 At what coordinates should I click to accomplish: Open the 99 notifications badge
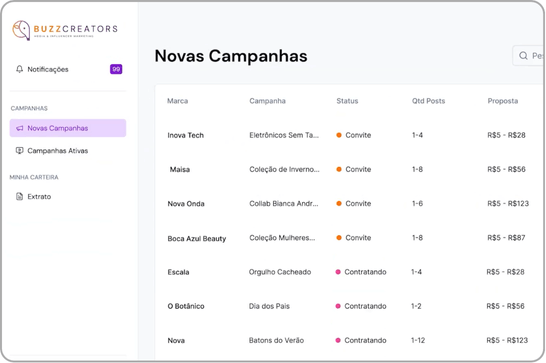pyautogui.click(x=116, y=69)
